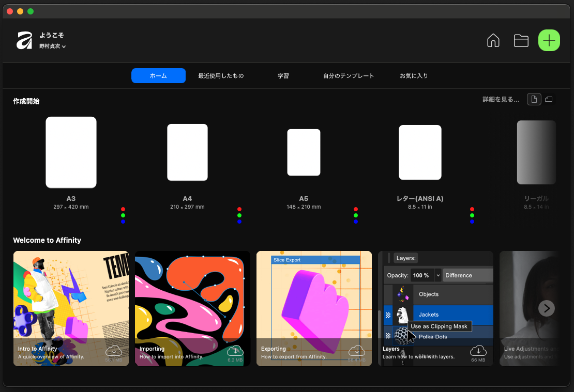Click the green plus new document button
574x392 pixels.
[549, 40]
